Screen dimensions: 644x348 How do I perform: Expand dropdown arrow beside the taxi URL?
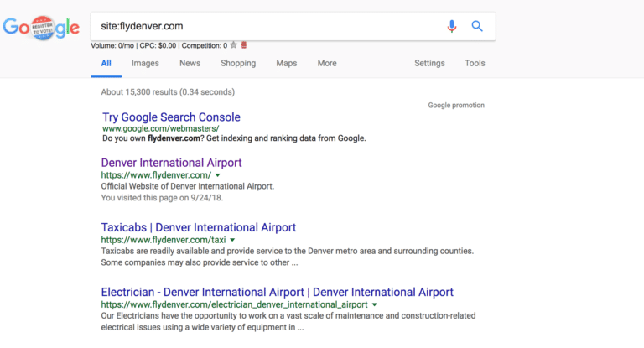click(x=232, y=240)
